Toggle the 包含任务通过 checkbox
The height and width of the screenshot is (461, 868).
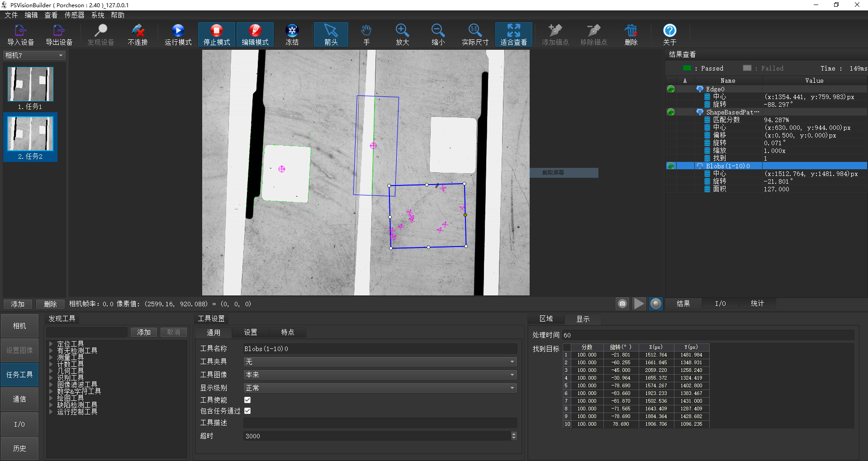pyautogui.click(x=247, y=411)
